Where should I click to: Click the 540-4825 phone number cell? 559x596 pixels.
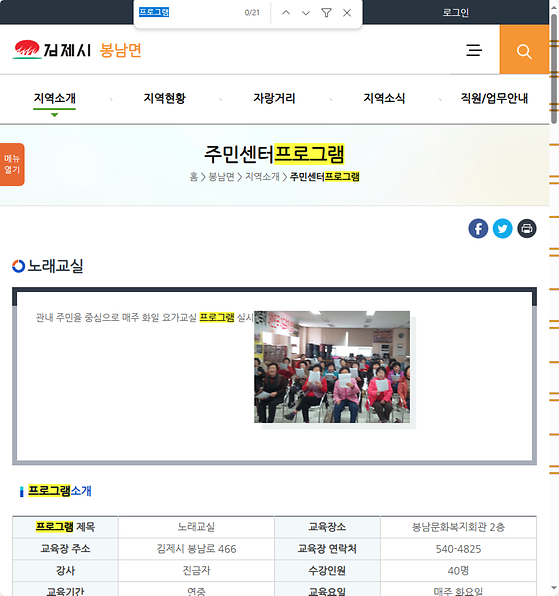[x=458, y=548]
